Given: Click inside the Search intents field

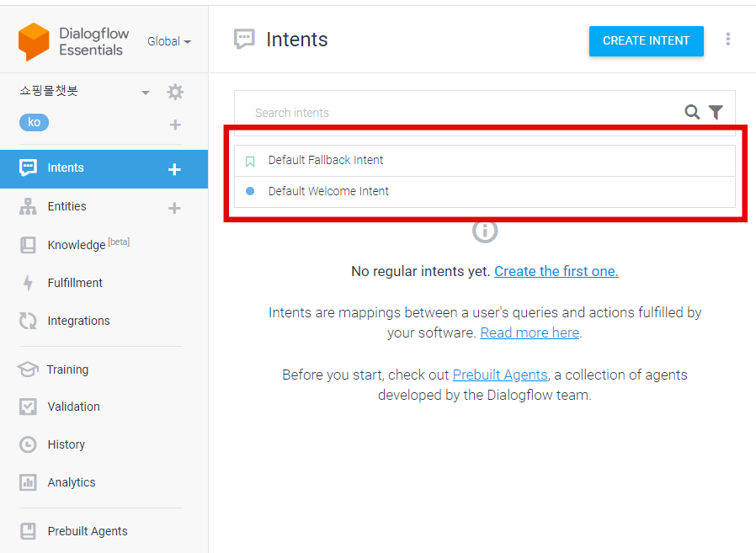Looking at the screenshot, I should point(379,112).
